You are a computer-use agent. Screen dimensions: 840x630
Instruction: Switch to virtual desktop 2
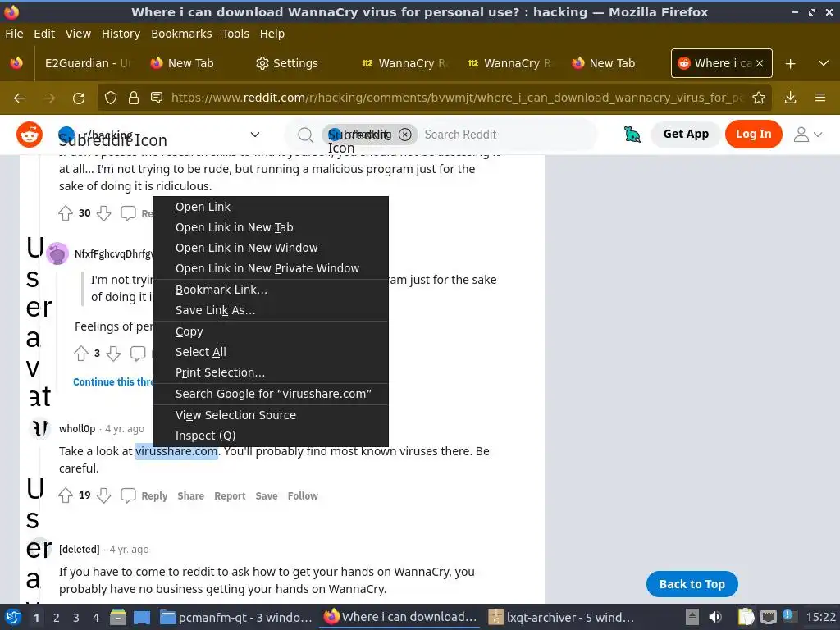[56, 618]
